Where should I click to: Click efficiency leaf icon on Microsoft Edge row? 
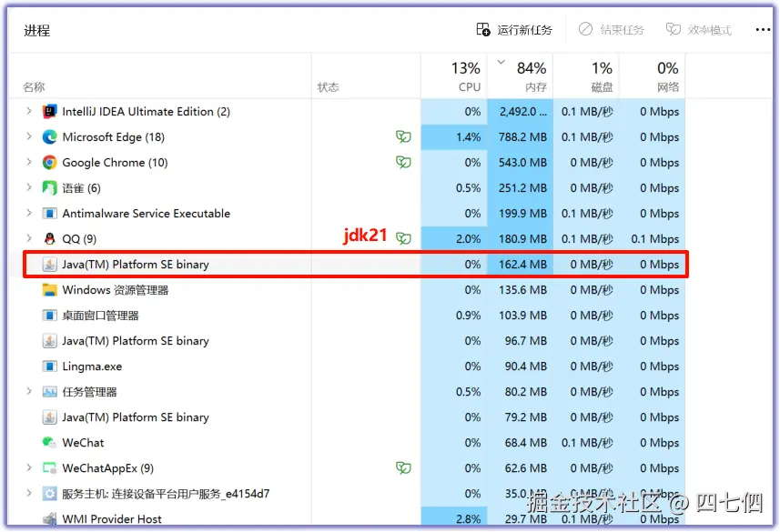pyautogui.click(x=403, y=136)
